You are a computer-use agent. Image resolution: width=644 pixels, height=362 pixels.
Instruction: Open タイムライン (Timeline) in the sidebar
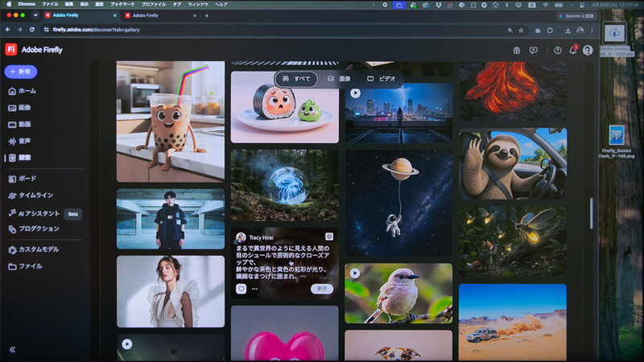(x=31, y=195)
